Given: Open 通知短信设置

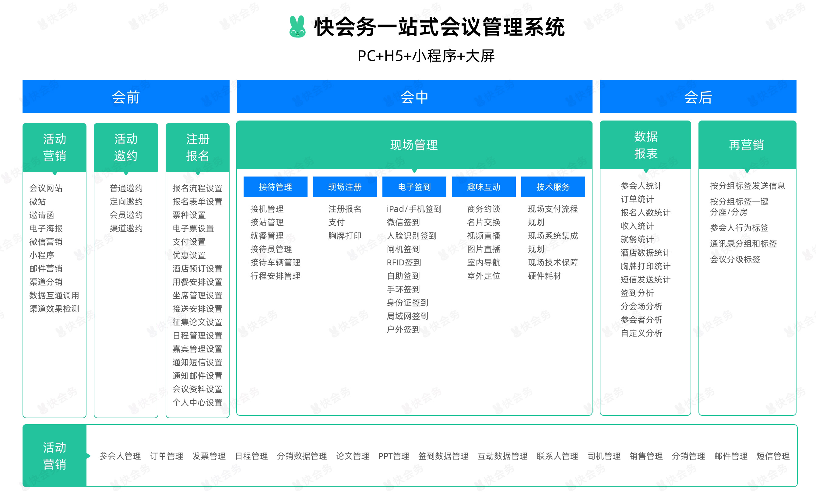Looking at the screenshot, I should pos(197,362).
